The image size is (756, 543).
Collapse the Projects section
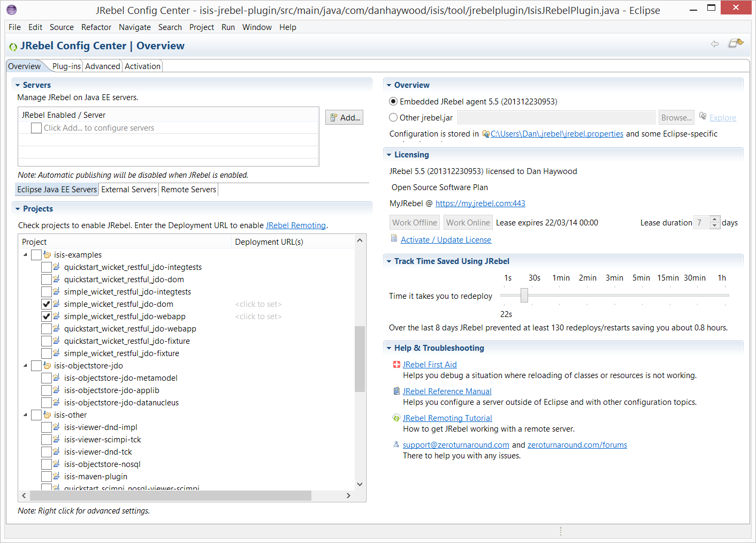click(18, 209)
